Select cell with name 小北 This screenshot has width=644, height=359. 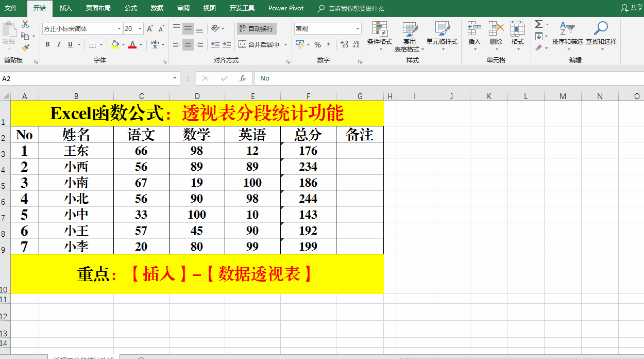tap(76, 199)
